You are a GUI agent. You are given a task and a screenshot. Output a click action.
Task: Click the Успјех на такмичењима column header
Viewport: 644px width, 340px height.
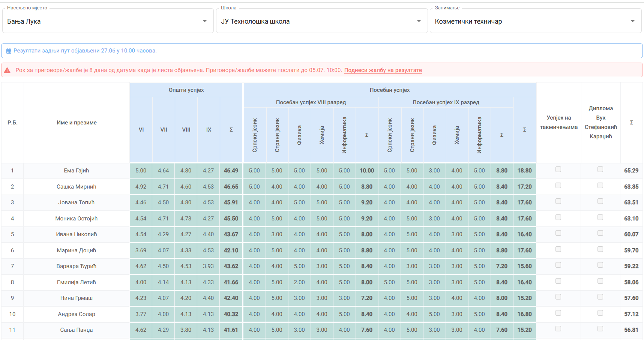point(558,123)
